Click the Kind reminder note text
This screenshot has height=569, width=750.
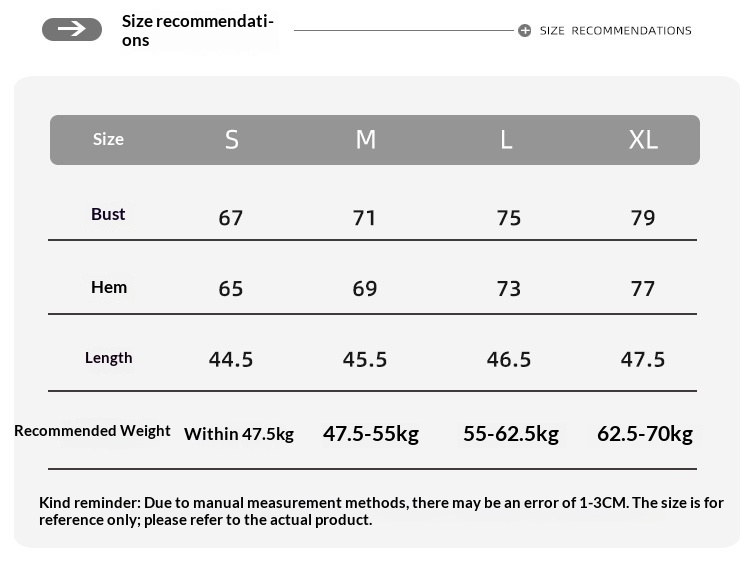[380, 511]
